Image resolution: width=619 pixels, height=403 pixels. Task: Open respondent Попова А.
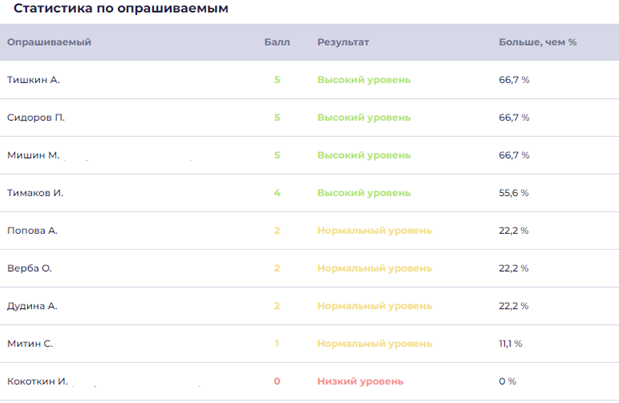click(x=33, y=230)
